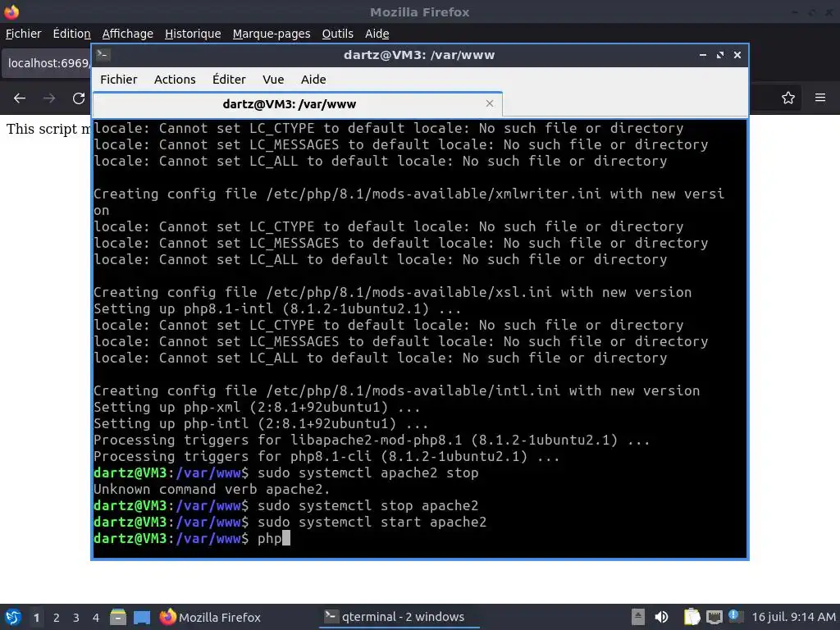Open Firefox Fichier menu
This screenshot has width=840, height=630.
23,34
